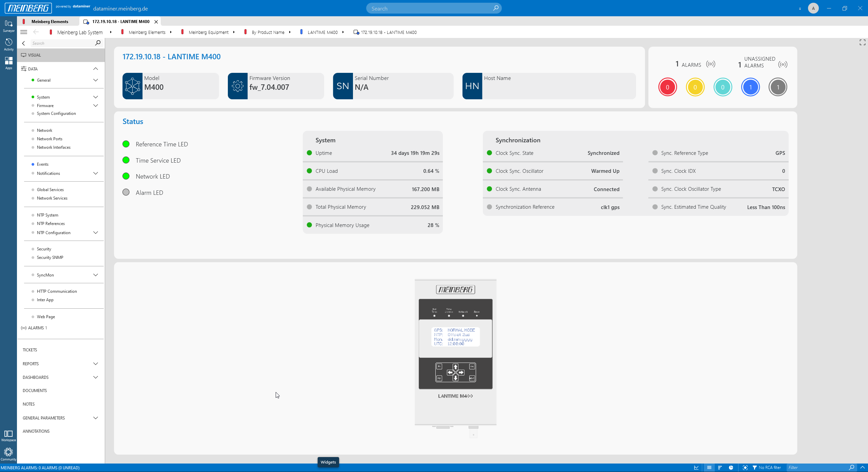Collapse the DATA section
This screenshot has height=472, width=868.
(x=96, y=69)
